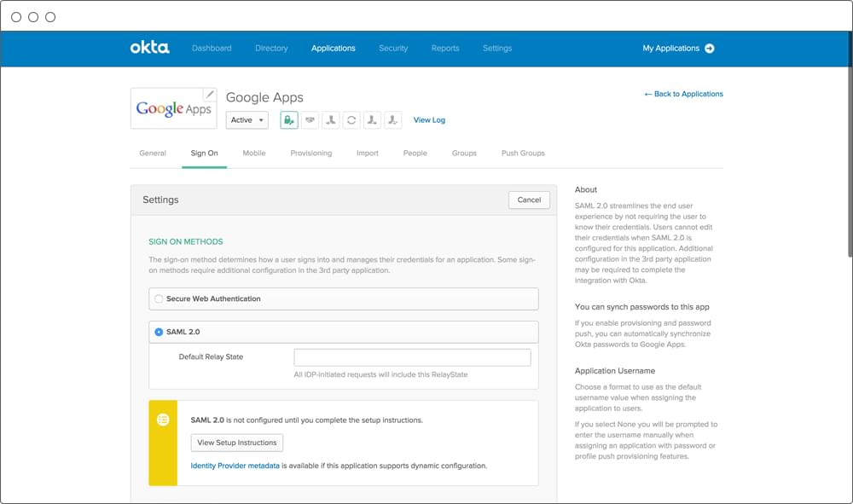Click the Google Apps logo thumbnail
Image resolution: width=853 pixels, height=504 pixels.
[173, 109]
